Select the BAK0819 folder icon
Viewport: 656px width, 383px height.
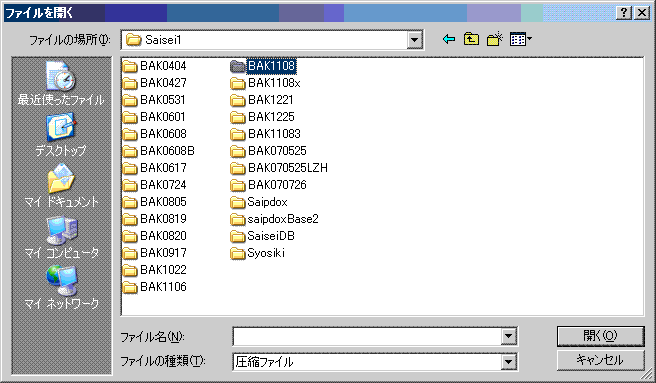[130, 219]
